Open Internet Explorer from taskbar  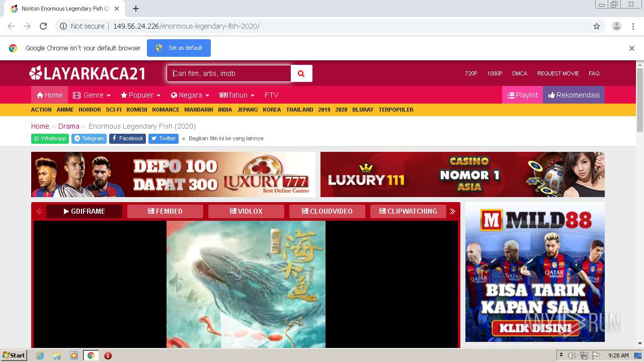[x=40, y=355]
